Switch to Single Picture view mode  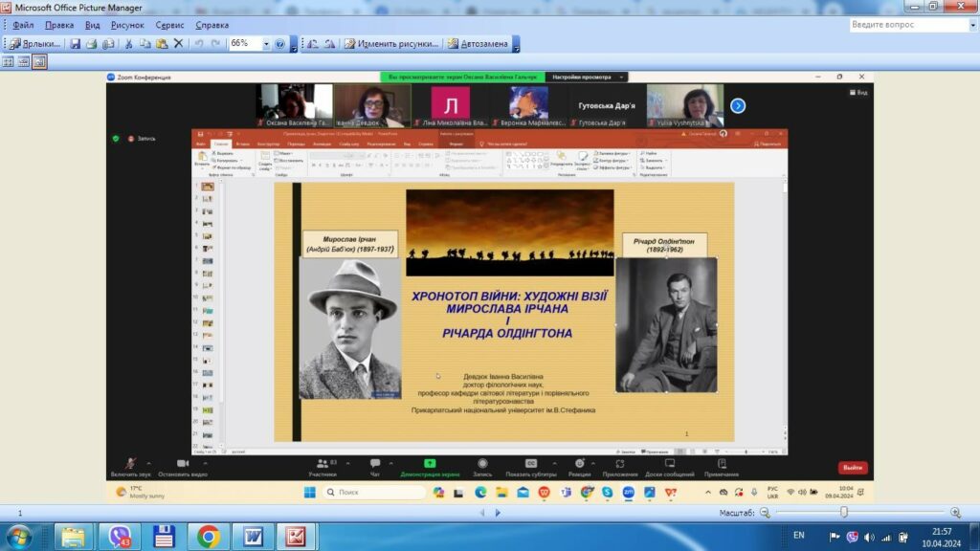click(x=39, y=62)
